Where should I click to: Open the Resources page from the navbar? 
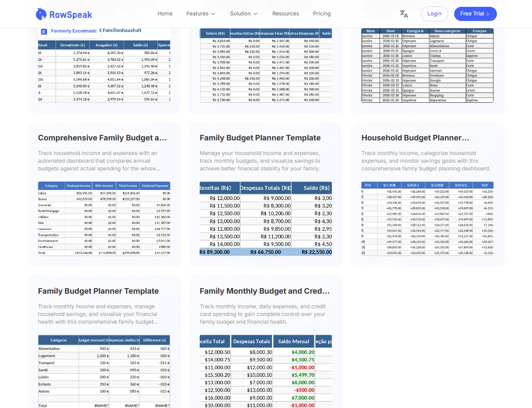coord(286,14)
